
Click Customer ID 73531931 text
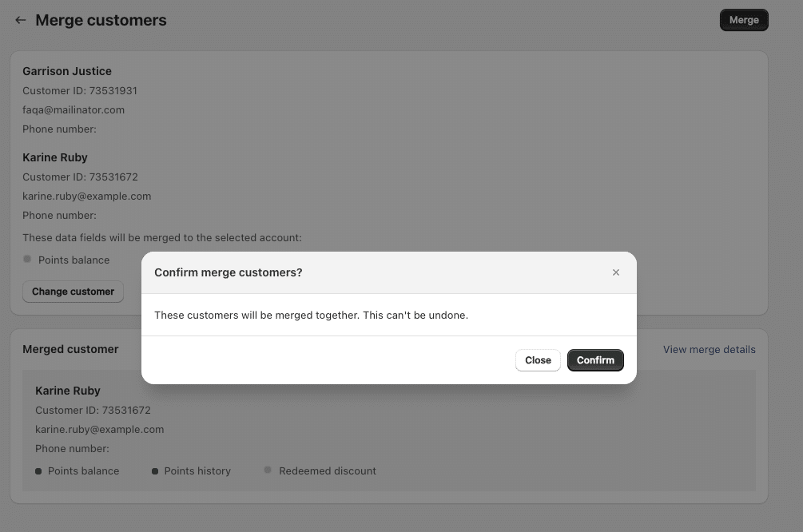coord(80,90)
